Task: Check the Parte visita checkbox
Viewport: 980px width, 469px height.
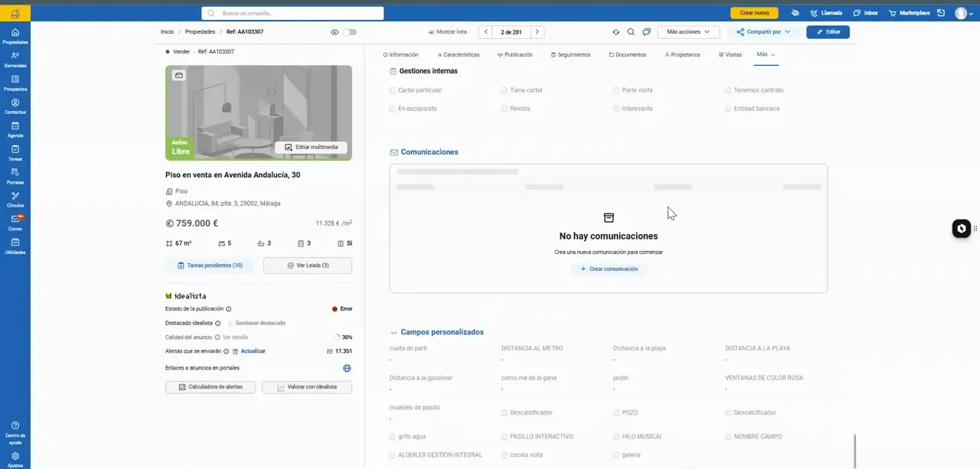Action: 616,90
